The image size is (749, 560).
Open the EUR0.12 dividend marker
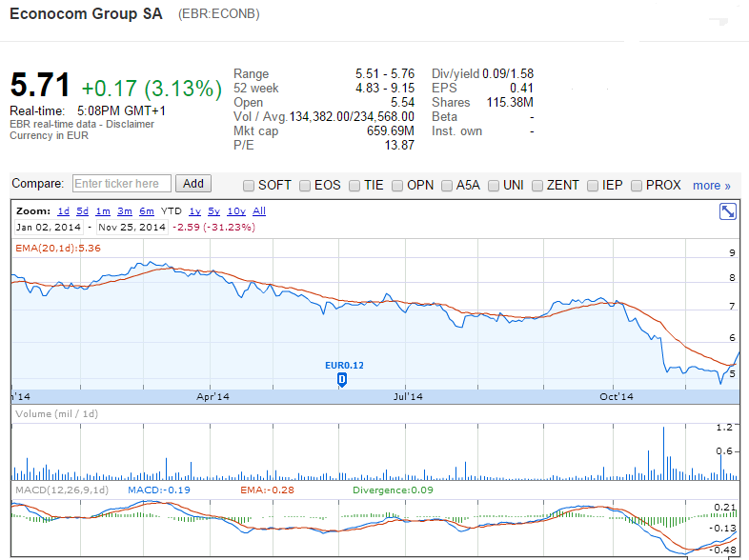342,380
